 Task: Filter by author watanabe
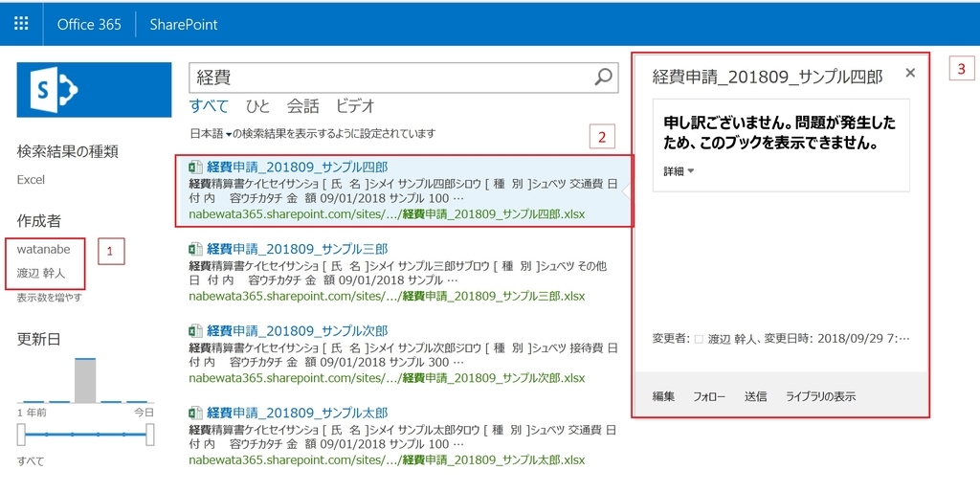[x=43, y=250]
